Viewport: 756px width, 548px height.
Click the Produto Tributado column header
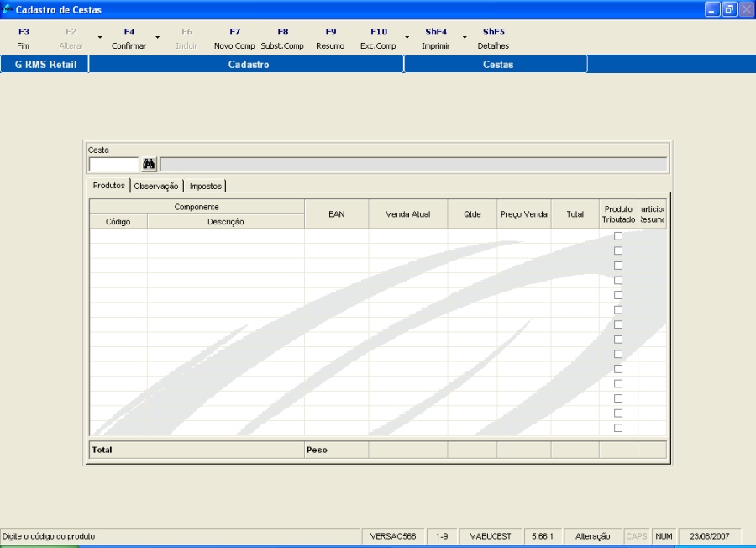coord(618,214)
